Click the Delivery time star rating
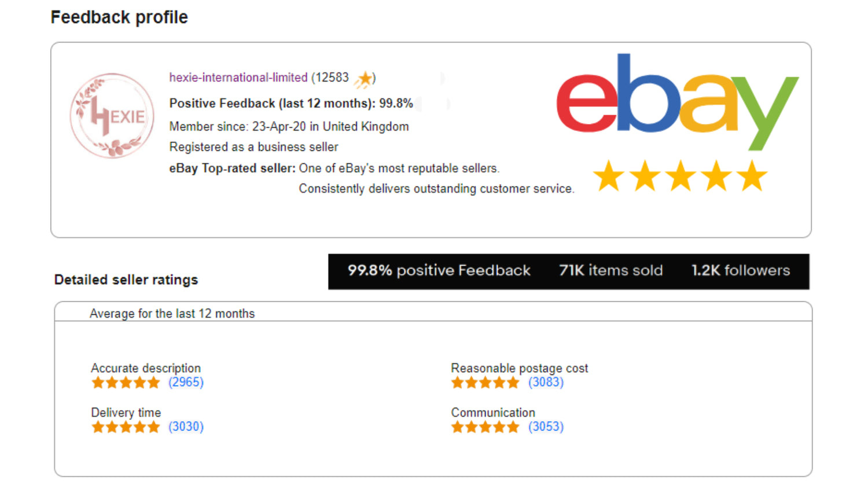Screen dimensions: 868x482 pyautogui.click(x=126, y=427)
